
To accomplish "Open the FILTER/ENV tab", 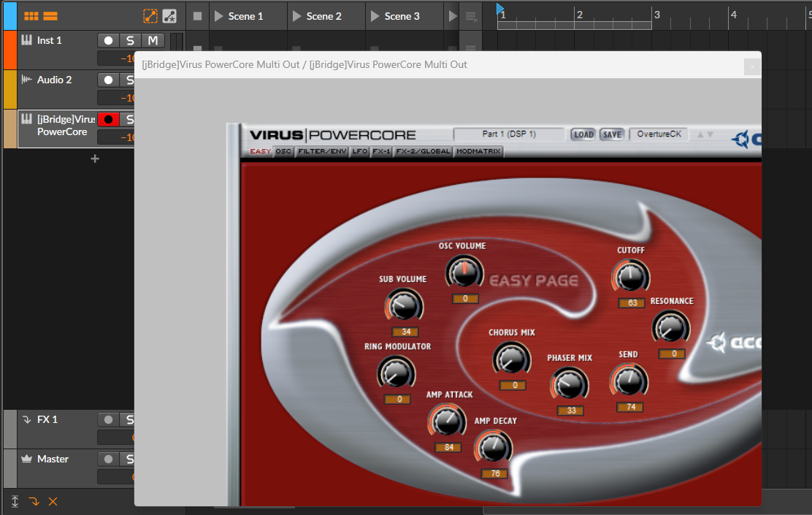I will click(x=322, y=151).
